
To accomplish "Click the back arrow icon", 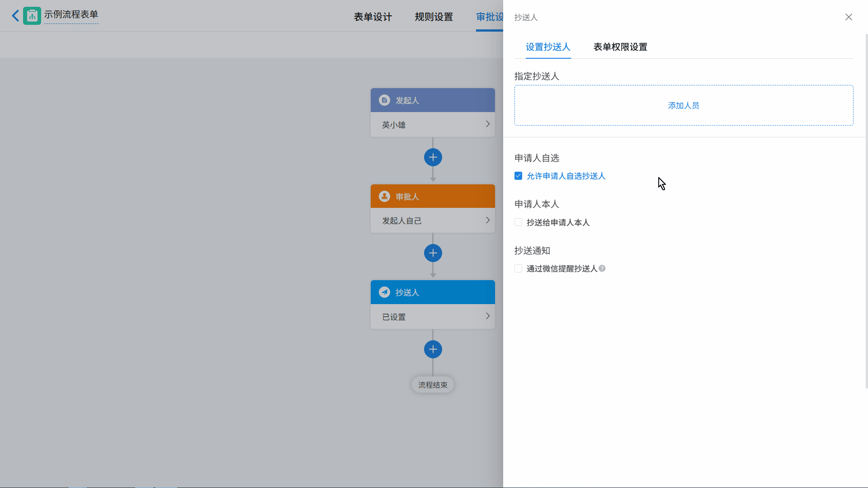I will 15,16.
